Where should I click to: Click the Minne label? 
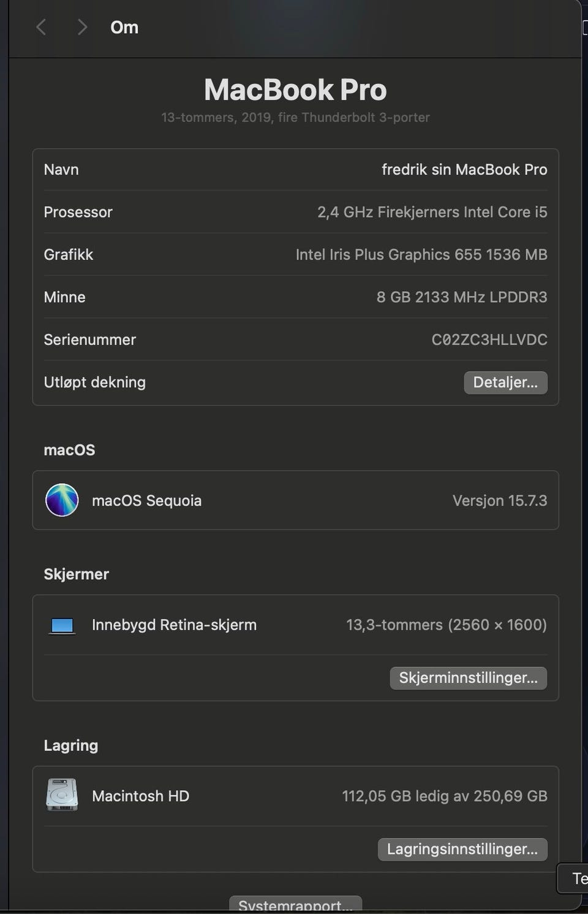(x=64, y=297)
